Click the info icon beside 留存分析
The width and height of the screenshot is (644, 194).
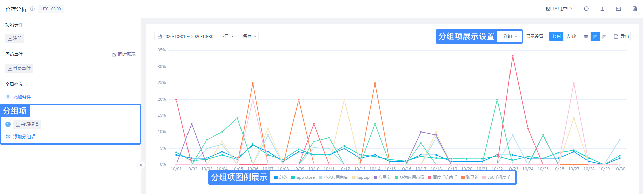pos(32,9)
